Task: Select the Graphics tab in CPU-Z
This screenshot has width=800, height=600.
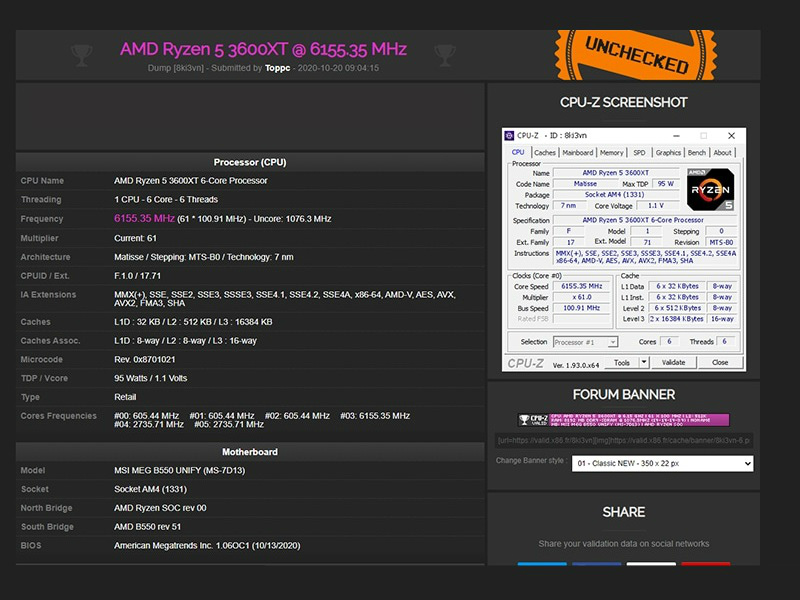Action: 668,153
